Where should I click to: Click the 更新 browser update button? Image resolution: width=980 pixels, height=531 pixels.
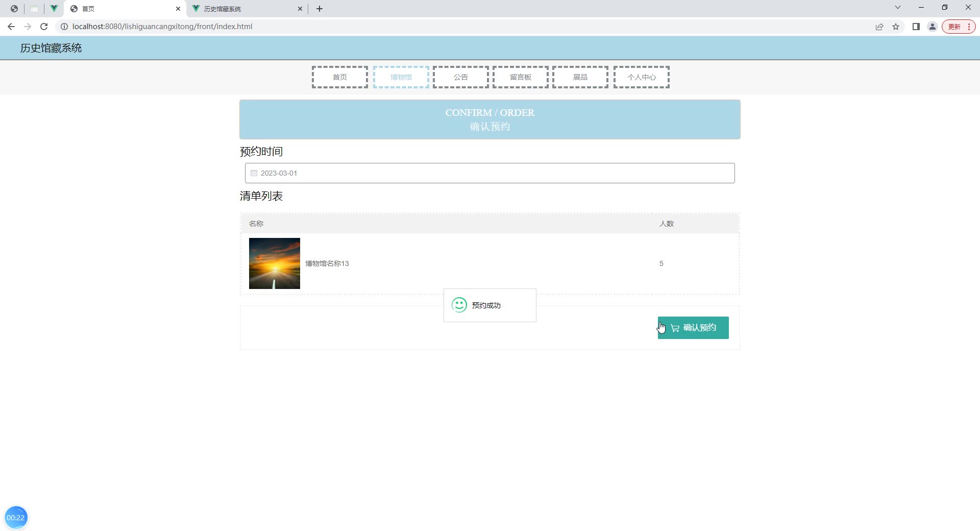959,27
